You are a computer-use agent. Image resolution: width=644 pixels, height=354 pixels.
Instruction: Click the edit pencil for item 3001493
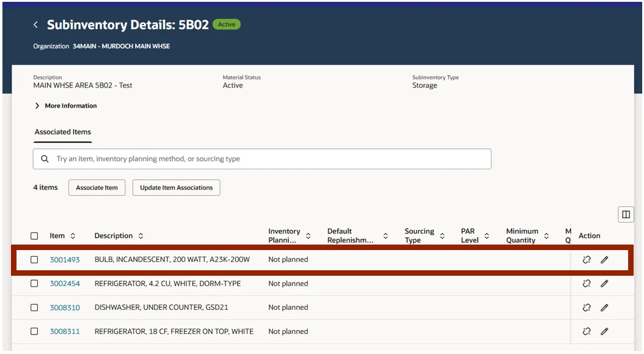click(x=604, y=260)
